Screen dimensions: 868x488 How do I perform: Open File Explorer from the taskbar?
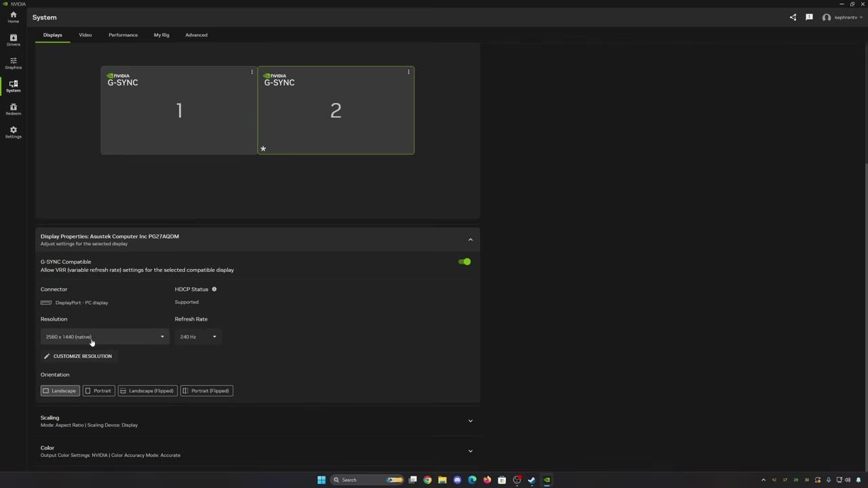[x=442, y=480]
